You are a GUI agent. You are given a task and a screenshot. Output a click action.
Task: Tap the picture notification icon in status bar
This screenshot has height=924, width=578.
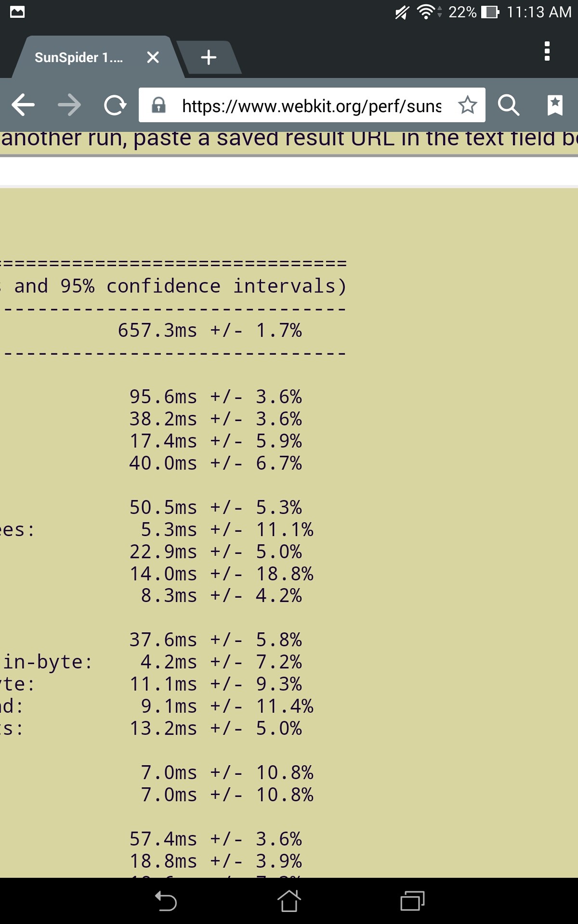point(17,12)
